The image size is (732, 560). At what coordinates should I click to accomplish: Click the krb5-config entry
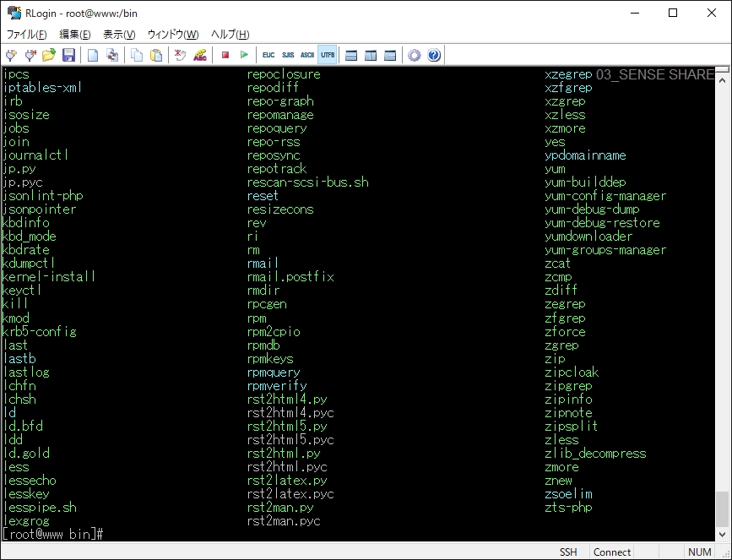pos(39,332)
